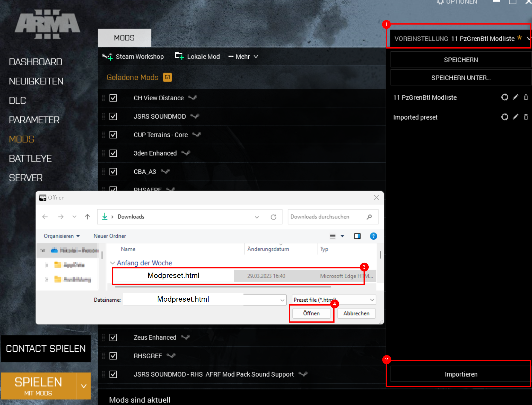Delete the 11 PzGrenBtl Modliste preset
This screenshot has height=405, width=532.
coord(526,97)
